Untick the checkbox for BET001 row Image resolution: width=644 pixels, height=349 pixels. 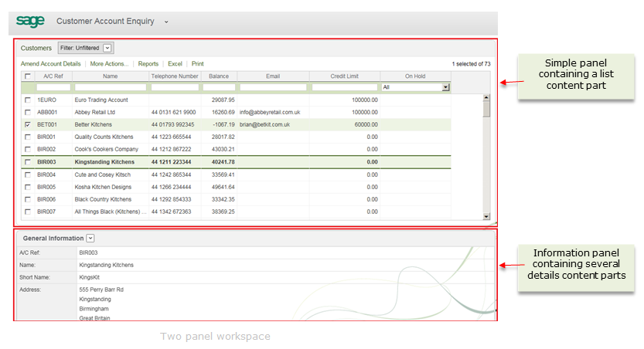[x=28, y=124]
